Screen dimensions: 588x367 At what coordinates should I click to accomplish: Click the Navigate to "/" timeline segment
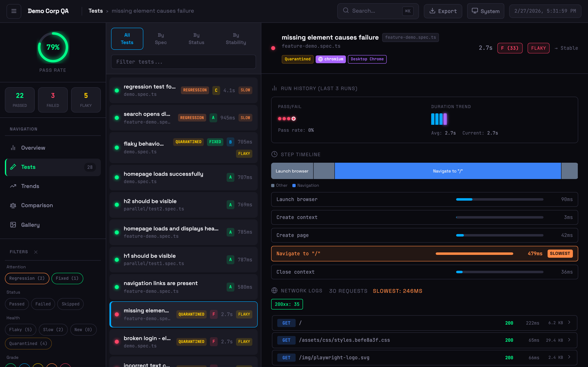click(x=448, y=171)
